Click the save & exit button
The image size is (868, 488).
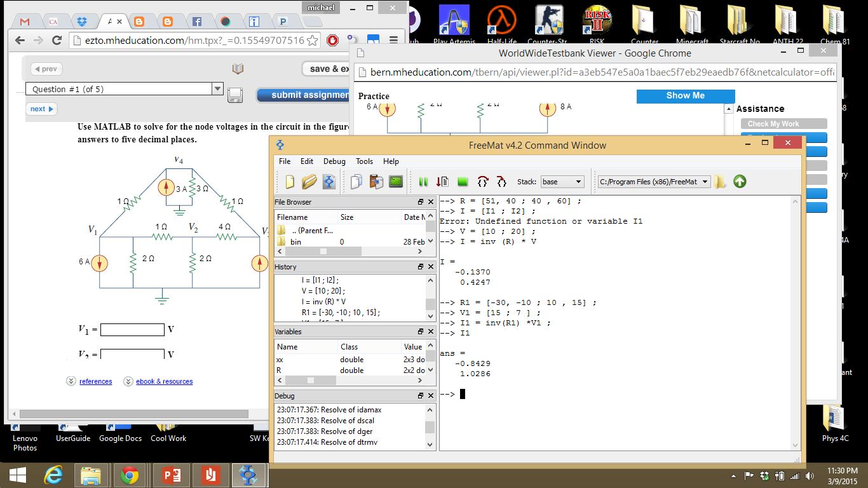326,69
